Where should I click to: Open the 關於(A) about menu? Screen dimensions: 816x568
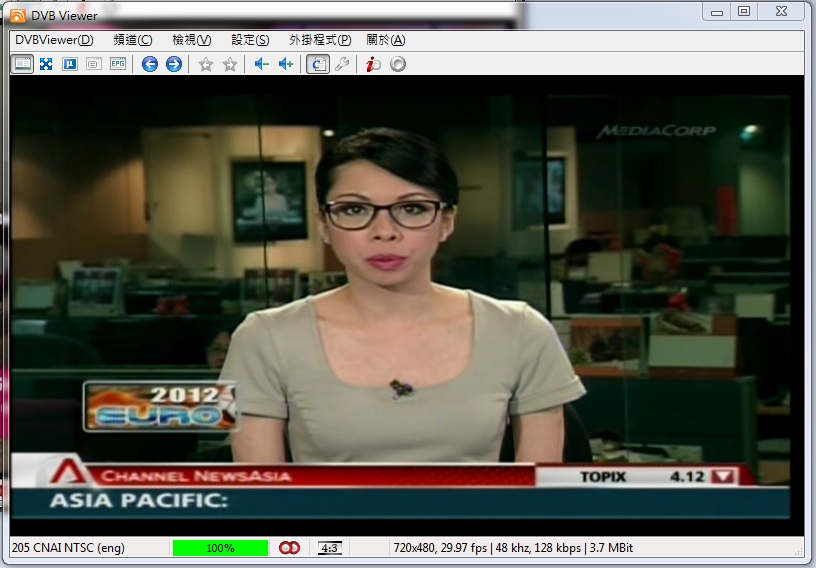click(x=386, y=40)
